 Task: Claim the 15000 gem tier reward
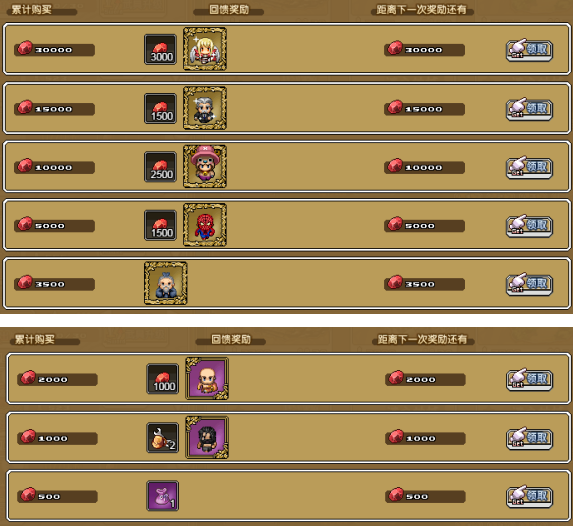(x=529, y=109)
